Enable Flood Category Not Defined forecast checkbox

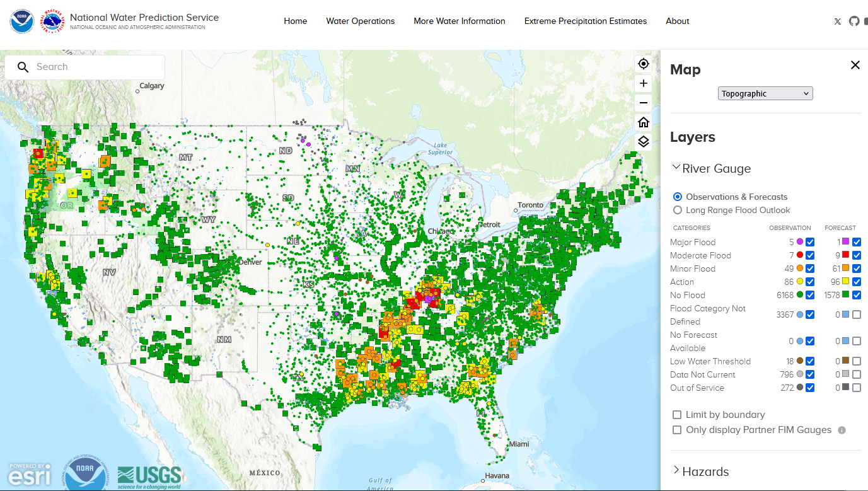[x=857, y=315]
